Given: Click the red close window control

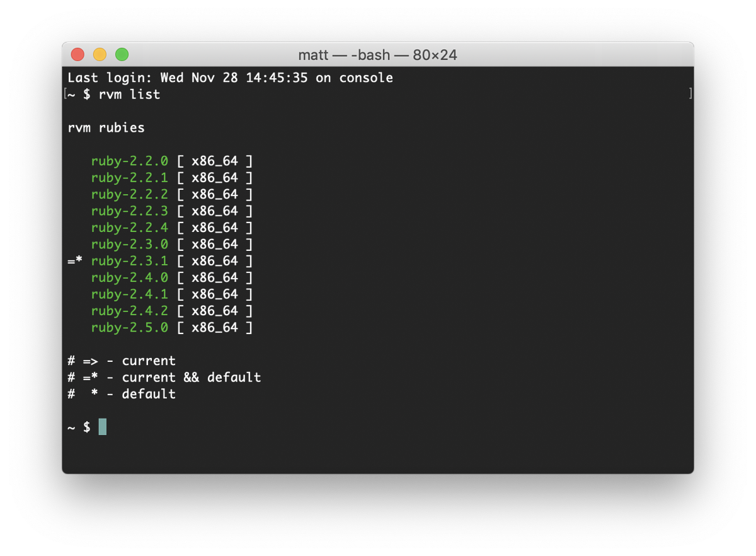Looking at the screenshot, I should (77, 54).
